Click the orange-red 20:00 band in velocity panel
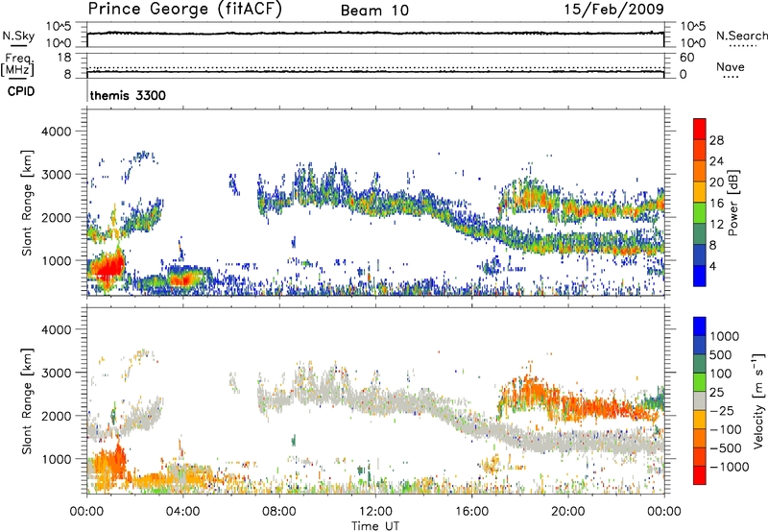Screen dimensions: 768x532 point(608,409)
